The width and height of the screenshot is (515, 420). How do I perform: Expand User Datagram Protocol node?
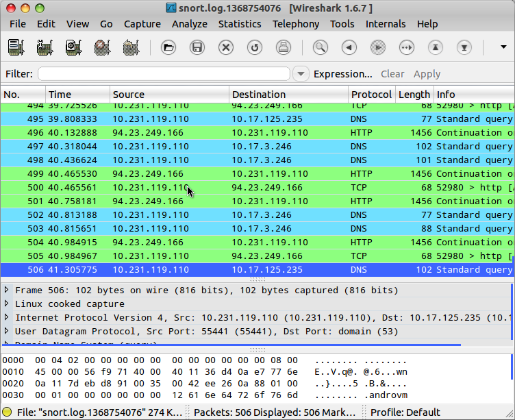click(6, 331)
